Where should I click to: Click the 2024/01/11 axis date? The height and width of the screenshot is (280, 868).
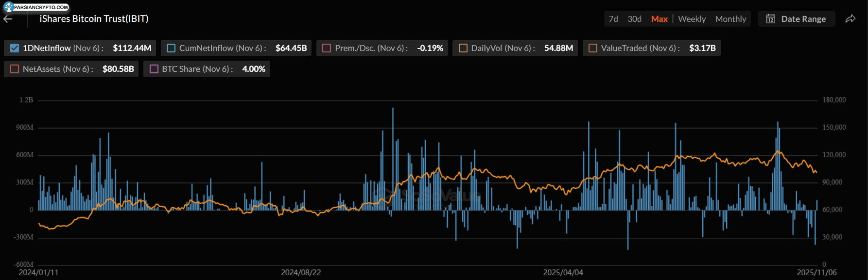click(x=38, y=272)
